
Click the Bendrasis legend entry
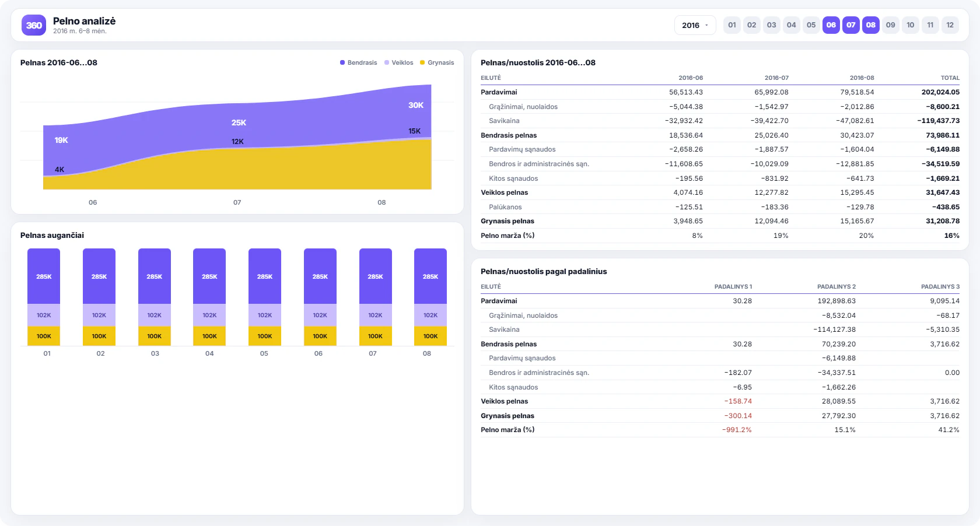click(359, 62)
